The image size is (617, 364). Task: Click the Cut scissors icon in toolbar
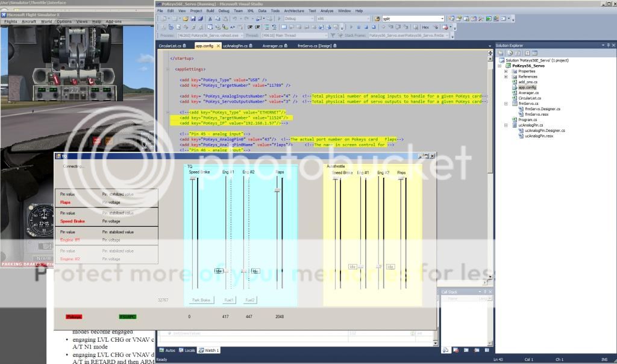pyautogui.click(x=210, y=19)
